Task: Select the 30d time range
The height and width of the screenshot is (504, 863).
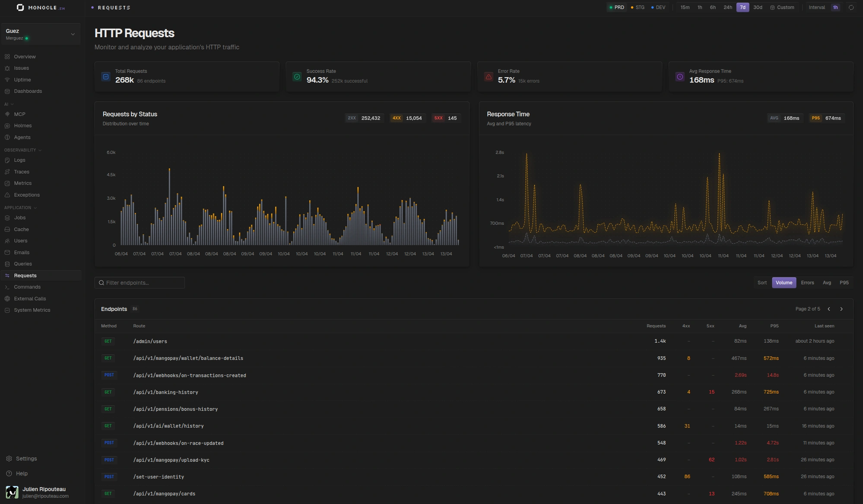Action: click(758, 7)
